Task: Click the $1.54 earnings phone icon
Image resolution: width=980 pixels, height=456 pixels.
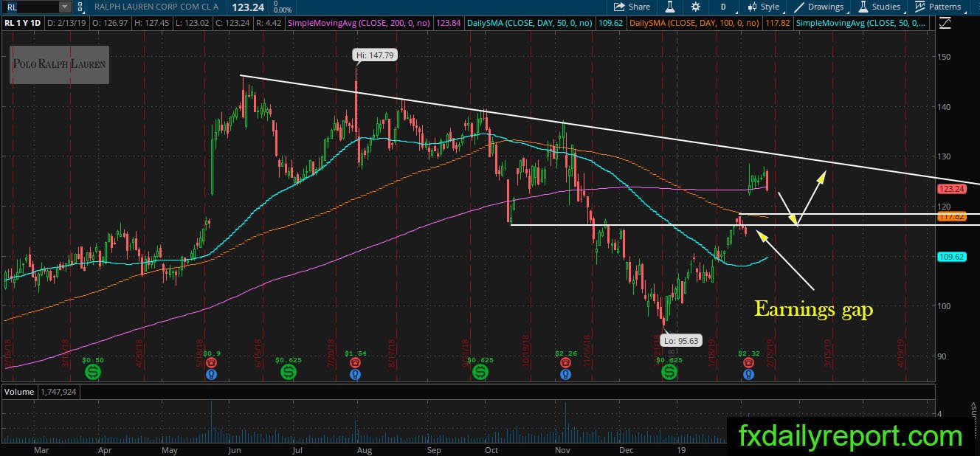Action: (x=356, y=363)
